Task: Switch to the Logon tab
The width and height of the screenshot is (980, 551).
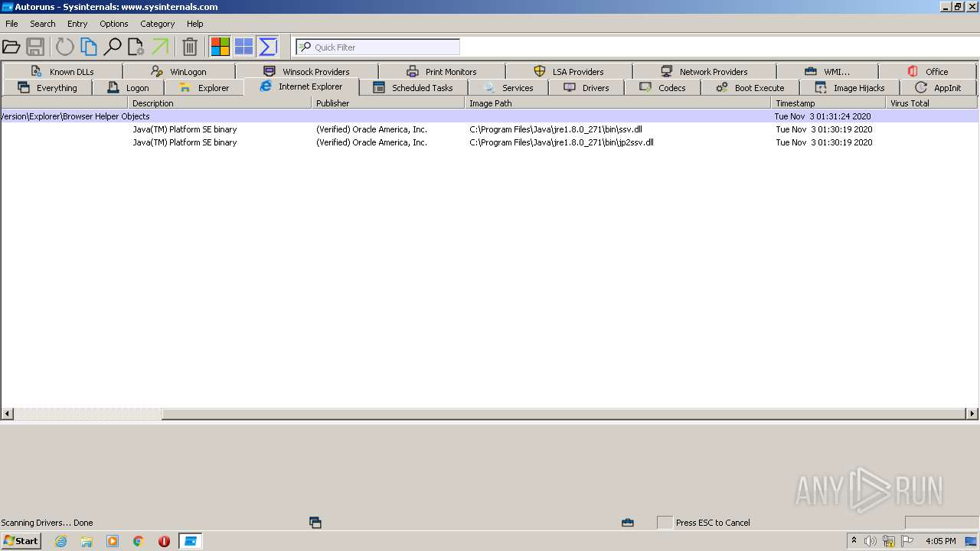Action: coord(129,87)
